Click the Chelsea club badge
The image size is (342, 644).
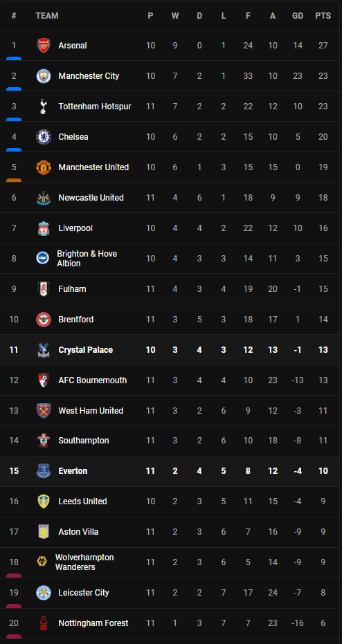point(44,137)
